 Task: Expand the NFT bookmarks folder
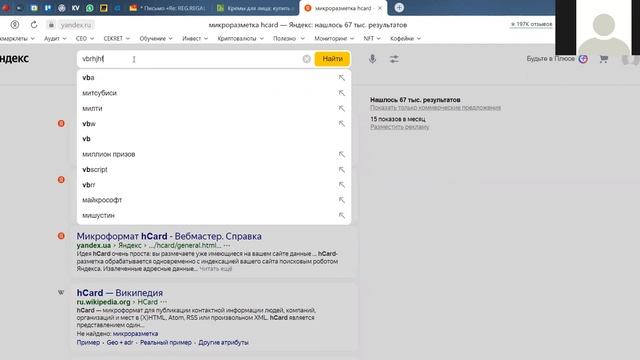pyautogui.click(x=372, y=38)
